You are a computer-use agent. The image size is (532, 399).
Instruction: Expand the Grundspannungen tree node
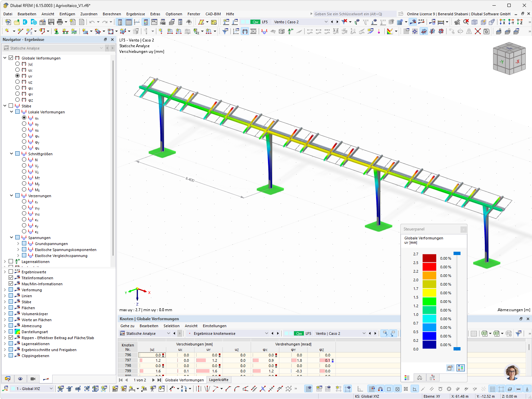pos(18,243)
